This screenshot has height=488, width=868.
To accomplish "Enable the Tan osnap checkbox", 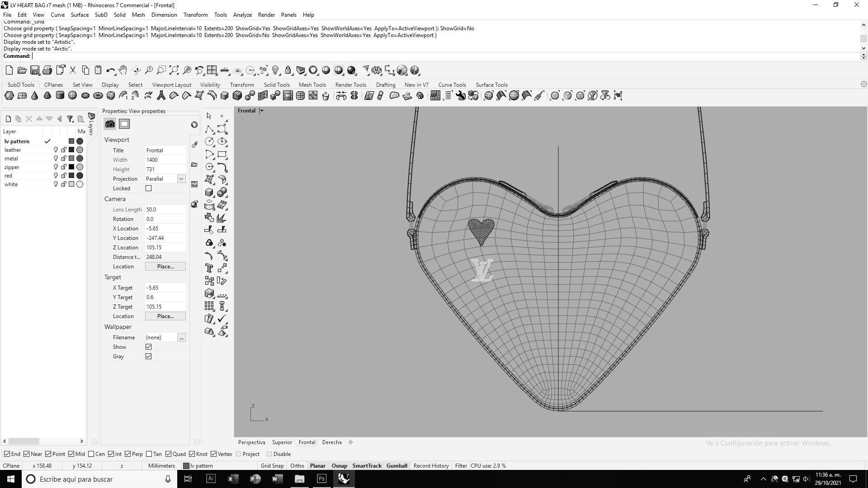I will [149, 454].
